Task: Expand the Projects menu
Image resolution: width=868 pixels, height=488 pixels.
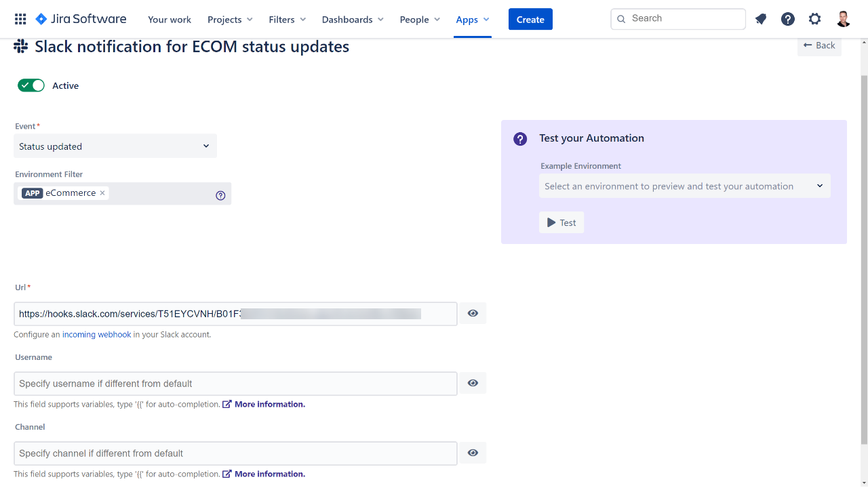Action: 230,20
